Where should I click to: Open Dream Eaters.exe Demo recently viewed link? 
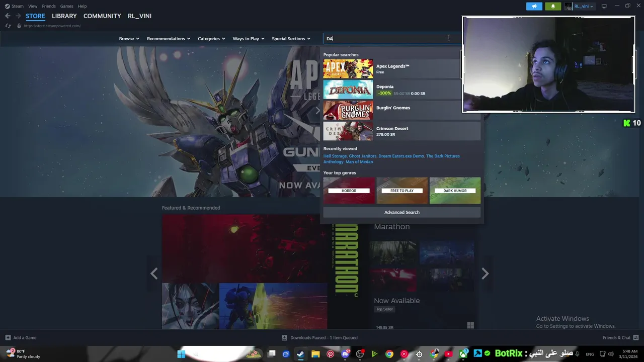pos(401,156)
